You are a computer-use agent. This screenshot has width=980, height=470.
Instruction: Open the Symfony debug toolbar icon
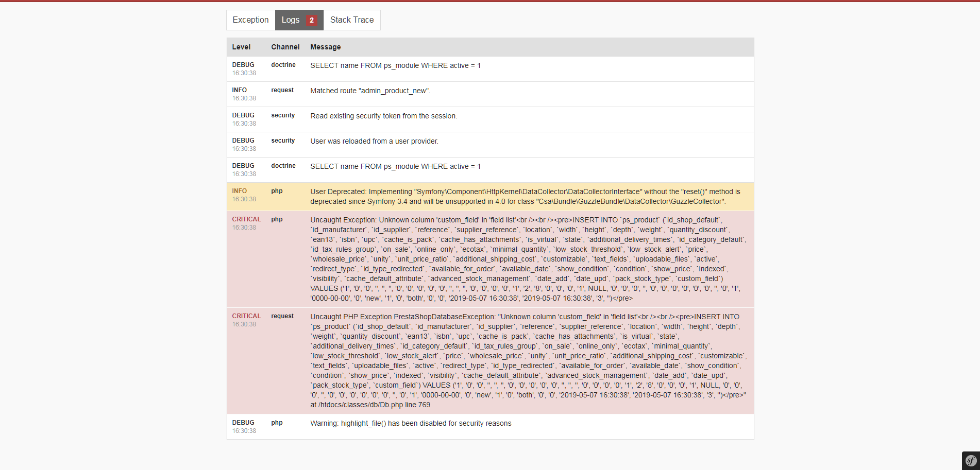[971, 461]
